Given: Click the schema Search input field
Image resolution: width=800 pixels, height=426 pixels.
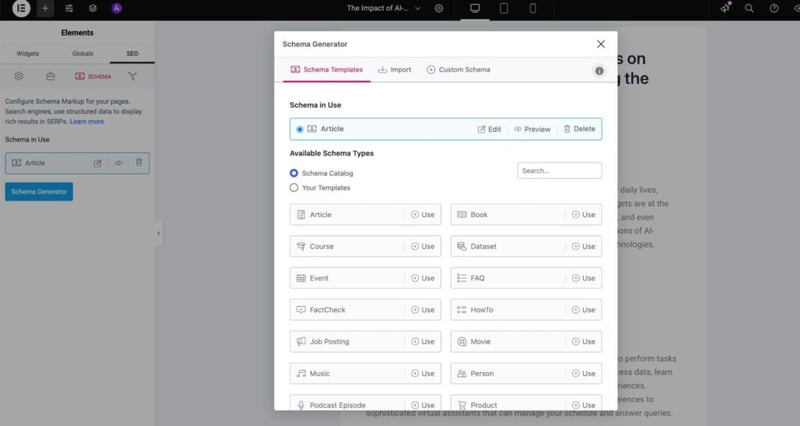Looking at the screenshot, I should click(559, 171).
